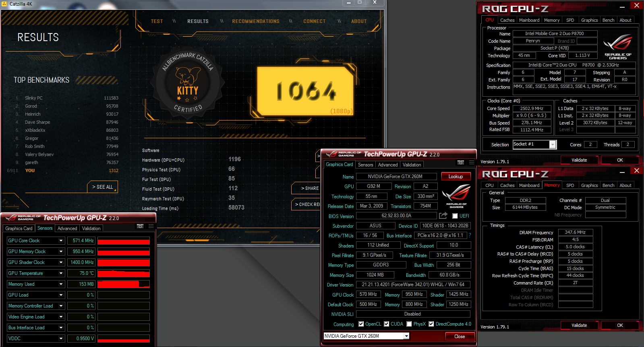The width and height of the screenshot is (644, 347).
Task: Open the hamburger menu in GPU-Z Sensors window
Action: coord(151,226)
